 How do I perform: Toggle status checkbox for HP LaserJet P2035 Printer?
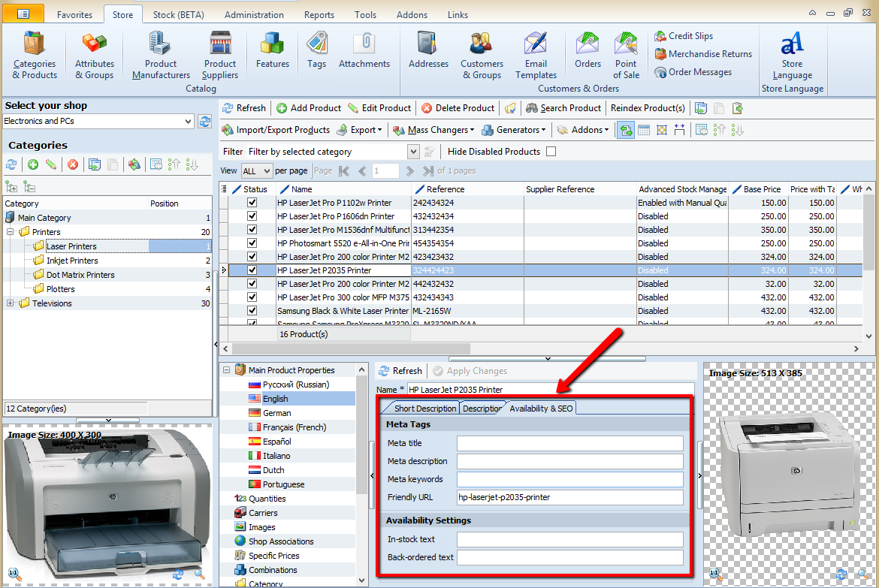(252, 270)
